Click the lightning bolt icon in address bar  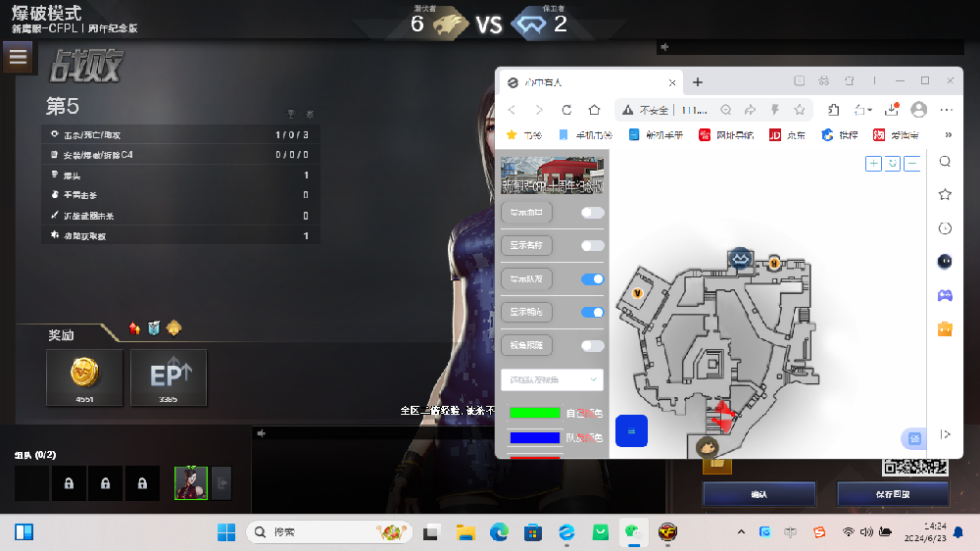click(x=775, y=110)
